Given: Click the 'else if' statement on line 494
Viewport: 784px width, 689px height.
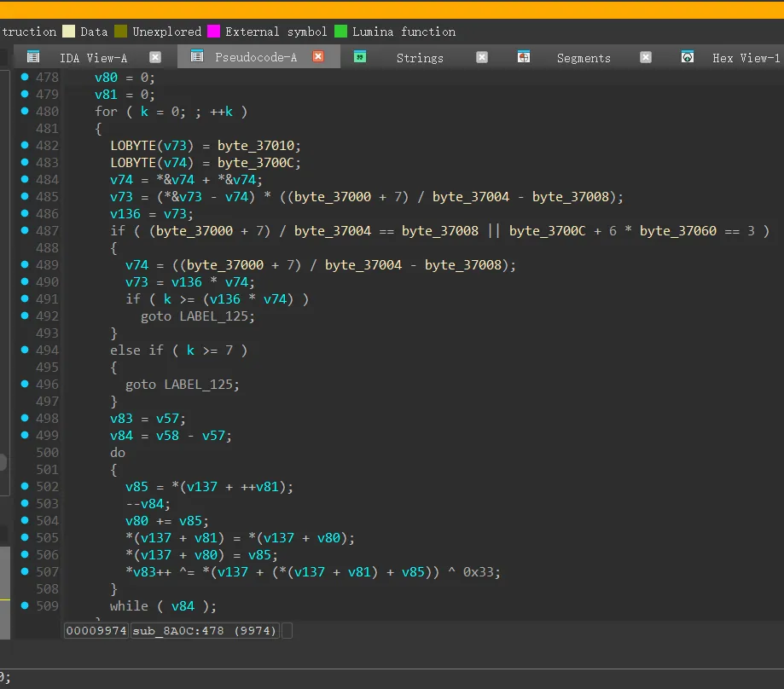Looking at the screenshot, I should pos(136,350).
